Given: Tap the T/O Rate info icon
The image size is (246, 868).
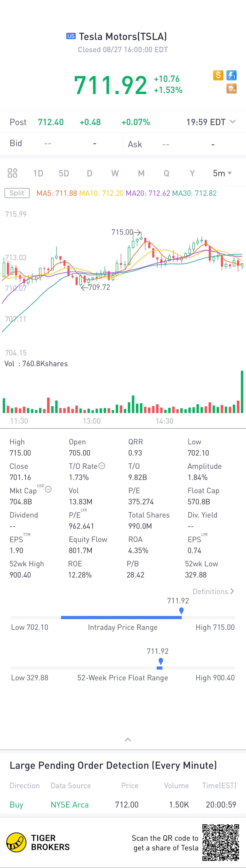Looking at the screenshot, I should point(102,466).
